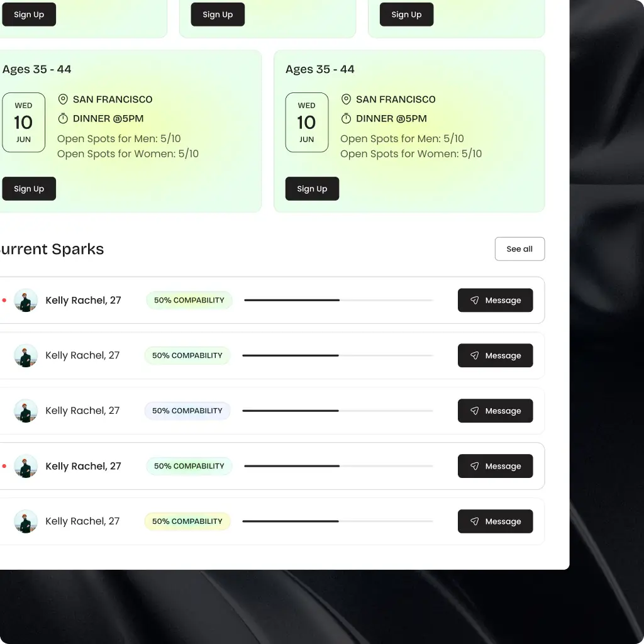Click location pin icon in right Ages 35 - 44 card

[347, 99]
